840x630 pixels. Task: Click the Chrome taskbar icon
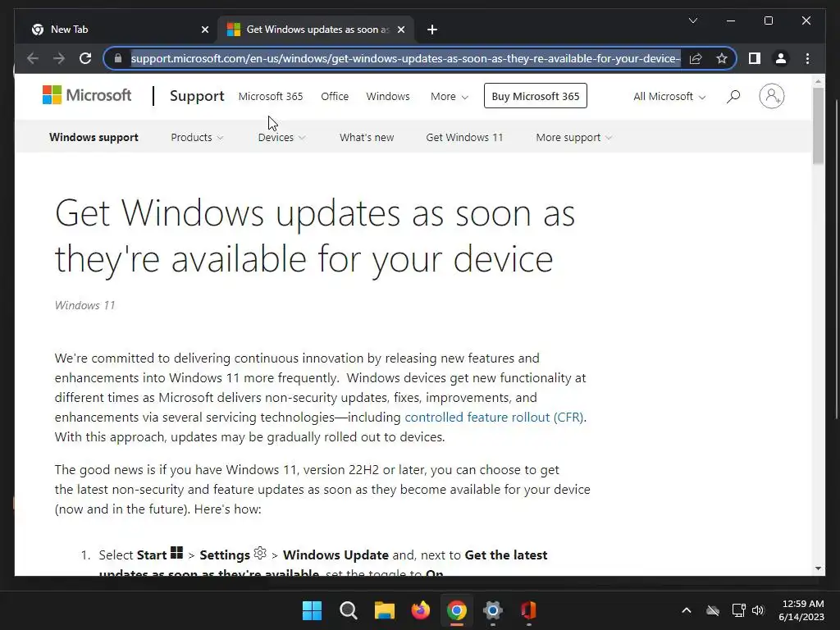[x=456, y=610]
